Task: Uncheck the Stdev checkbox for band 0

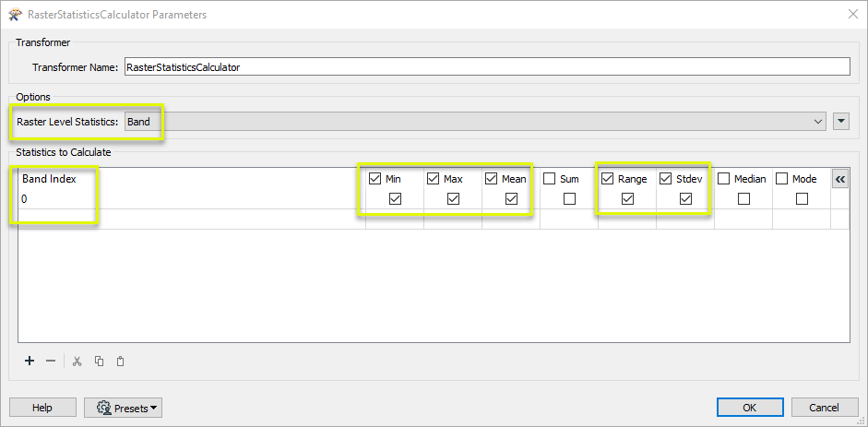Action: coord(685,198)
